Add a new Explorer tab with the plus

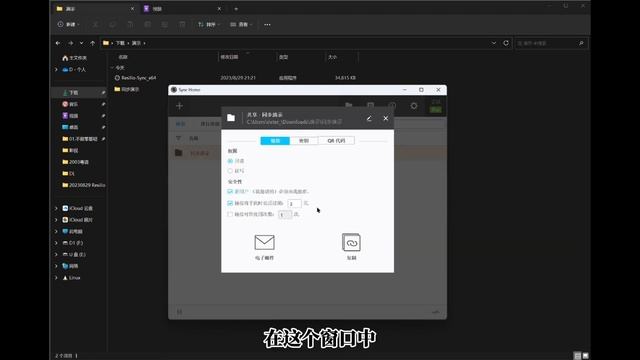click(x=236, y=9)
